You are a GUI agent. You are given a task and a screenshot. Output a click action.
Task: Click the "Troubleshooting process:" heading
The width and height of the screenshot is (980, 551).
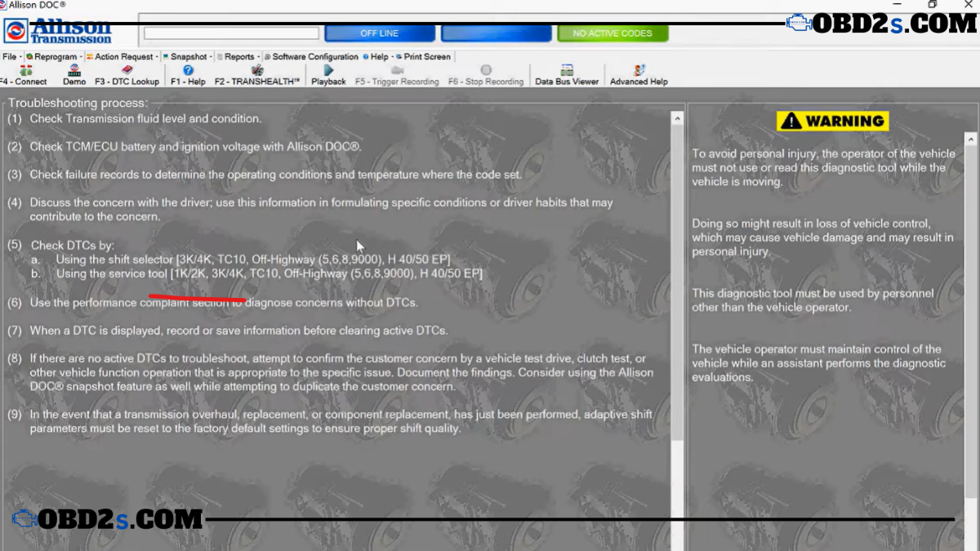coord(78,104)
